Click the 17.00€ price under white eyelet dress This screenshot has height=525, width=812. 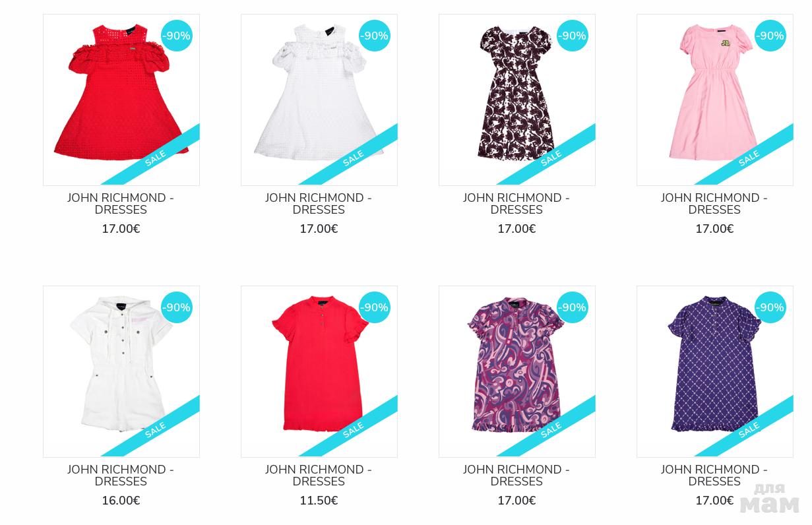pyautogui.click(x=319, y=229)
